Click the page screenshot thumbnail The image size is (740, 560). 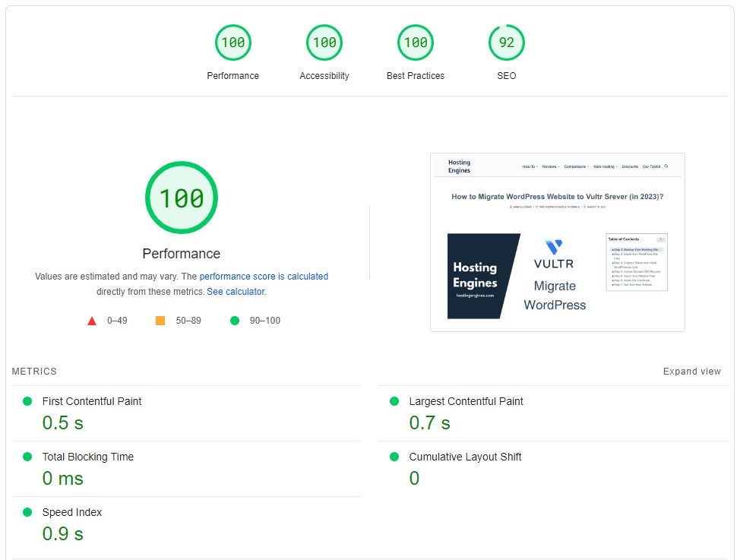click(558, 242)
